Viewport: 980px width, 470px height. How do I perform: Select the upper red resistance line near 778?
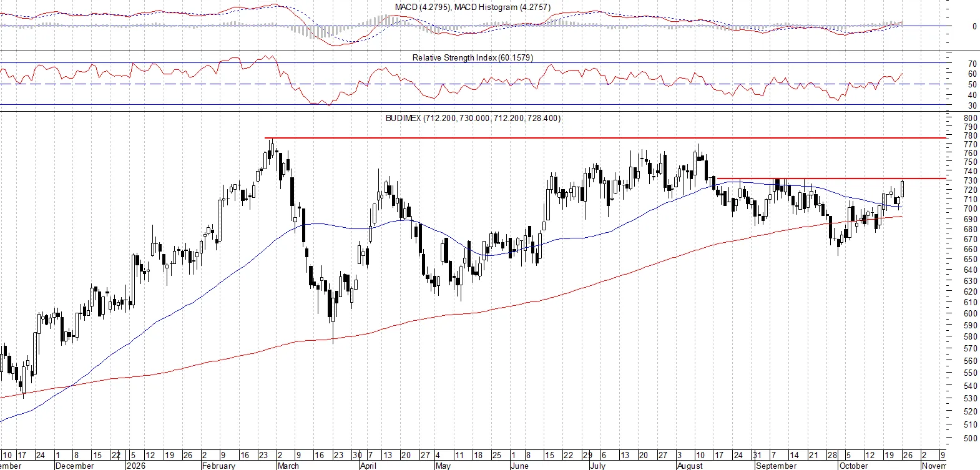605,138
